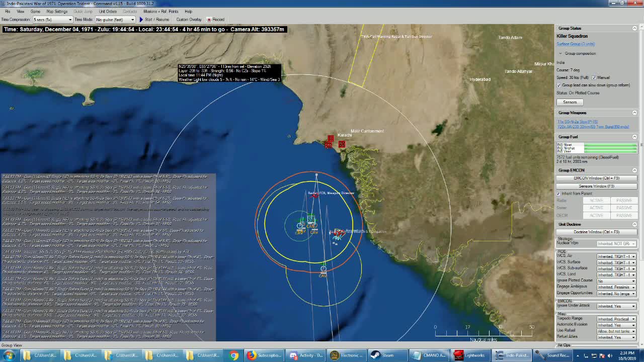Open the Engage Ambiguous dropdown
Image resolution: width=644 pixels, height=362 pixels.
point(616,287)
